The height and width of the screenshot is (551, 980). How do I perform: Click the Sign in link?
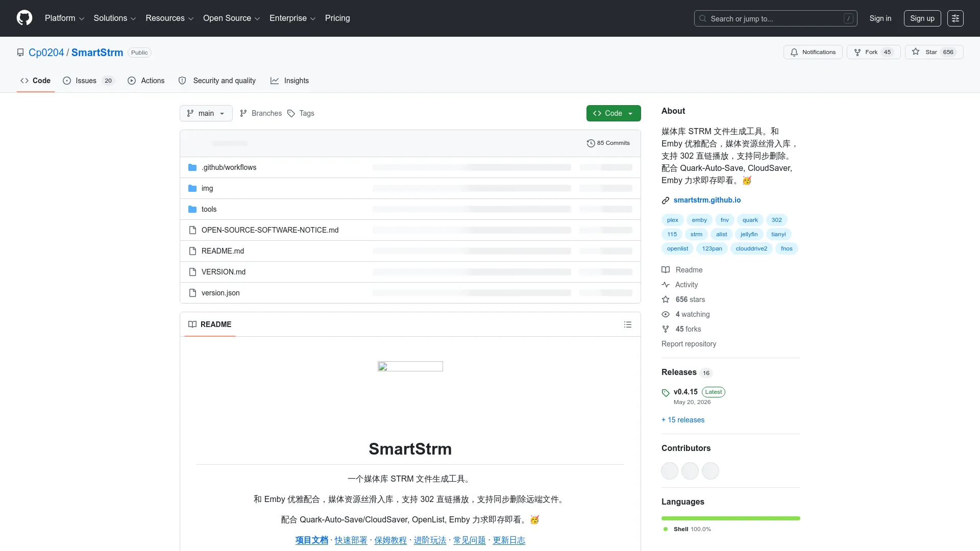coord(880,18)
